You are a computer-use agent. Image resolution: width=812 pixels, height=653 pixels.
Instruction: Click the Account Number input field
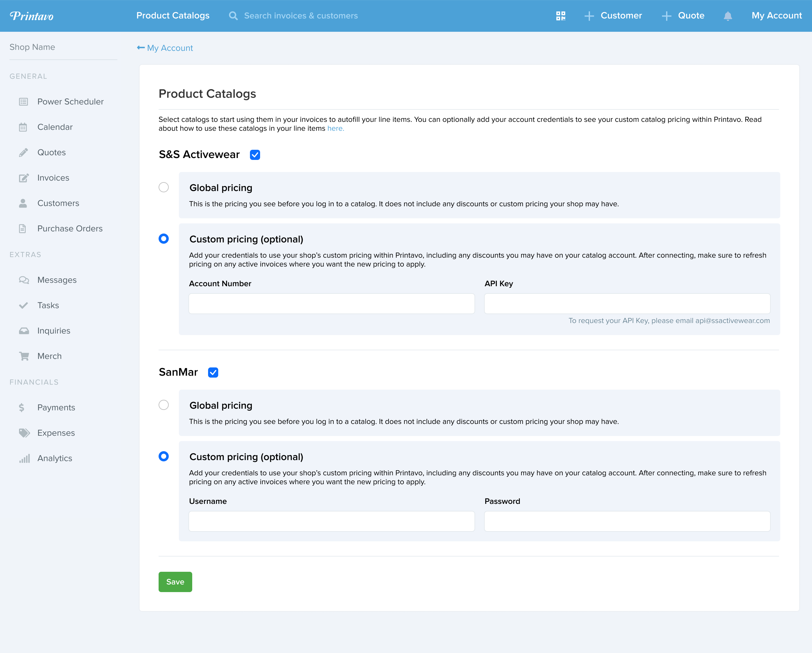pos(331,304)
